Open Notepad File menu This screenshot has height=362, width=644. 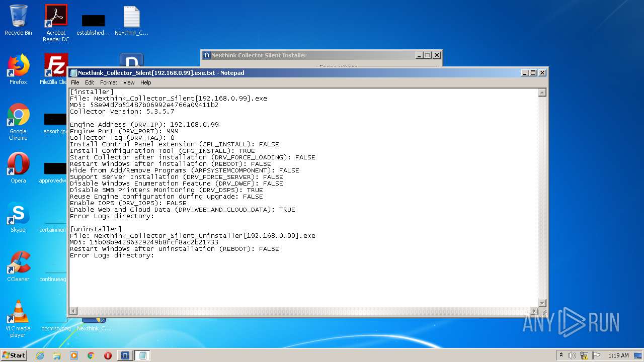[75, 82]
